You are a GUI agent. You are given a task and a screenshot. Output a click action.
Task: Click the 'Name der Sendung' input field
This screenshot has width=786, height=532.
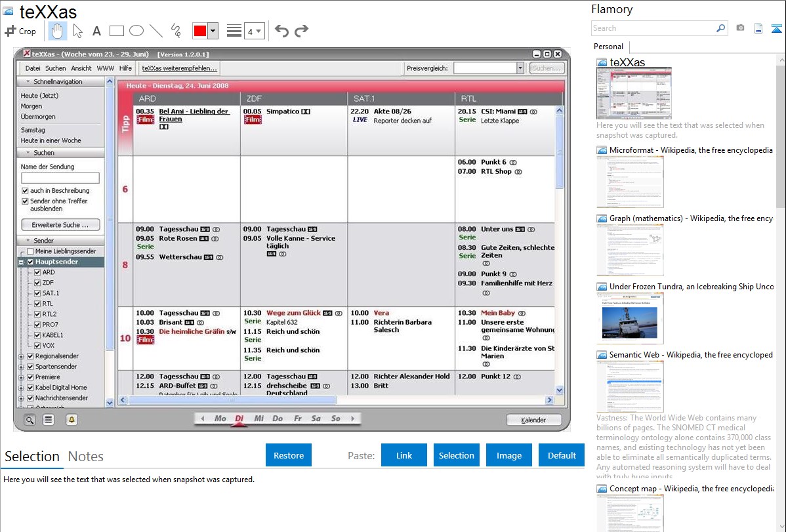(60, 178)
